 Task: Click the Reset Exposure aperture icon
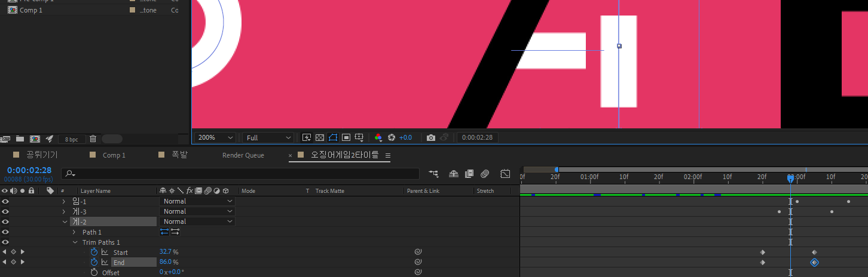pyautogui.click(x=392, y=137)
